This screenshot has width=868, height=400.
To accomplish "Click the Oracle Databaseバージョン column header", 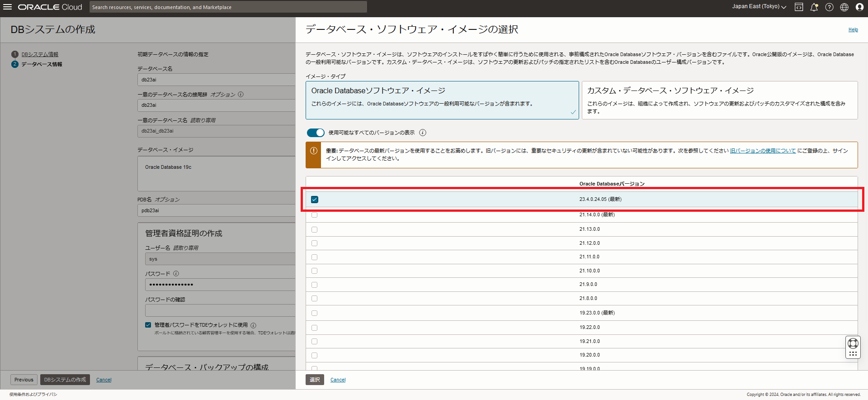I will click(x=612, y=184).
